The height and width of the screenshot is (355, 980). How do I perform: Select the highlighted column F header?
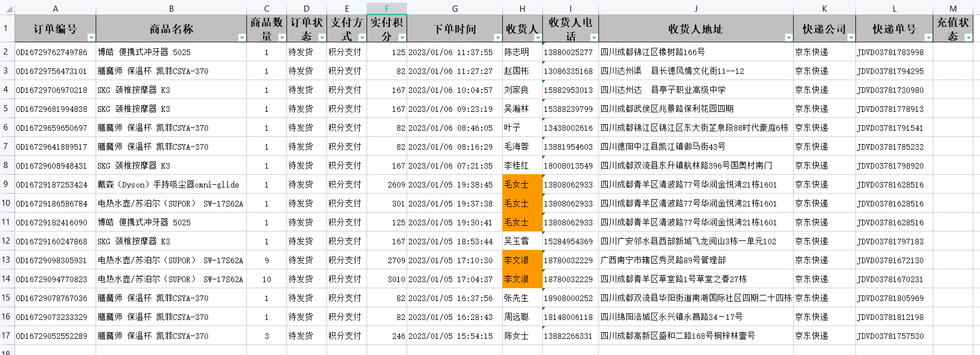pyautogui.click(x=387, y=8)
